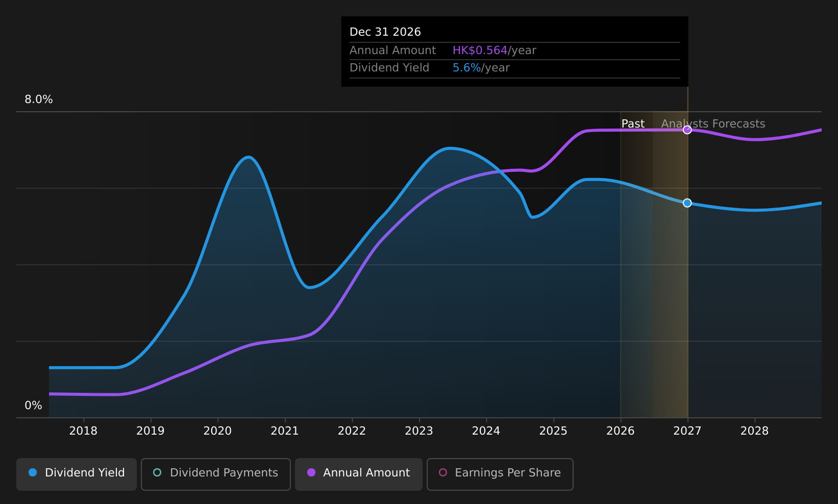838x504 pixels.
Task: Toggle the Dividend Yield legend series
Action: click(x=77, y=474)
